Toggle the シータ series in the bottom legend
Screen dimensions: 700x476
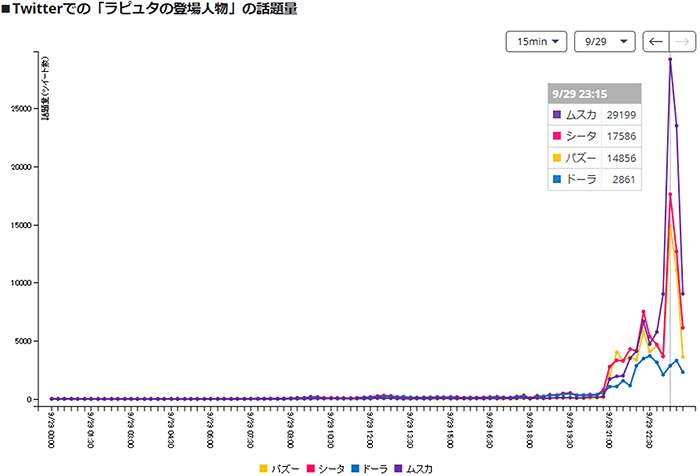coord(325,467)
